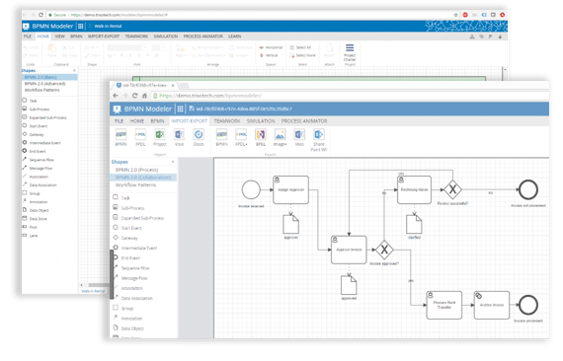Click the SharePoint export icon
The height and width of the screenshot is (361, 563).
319,140
